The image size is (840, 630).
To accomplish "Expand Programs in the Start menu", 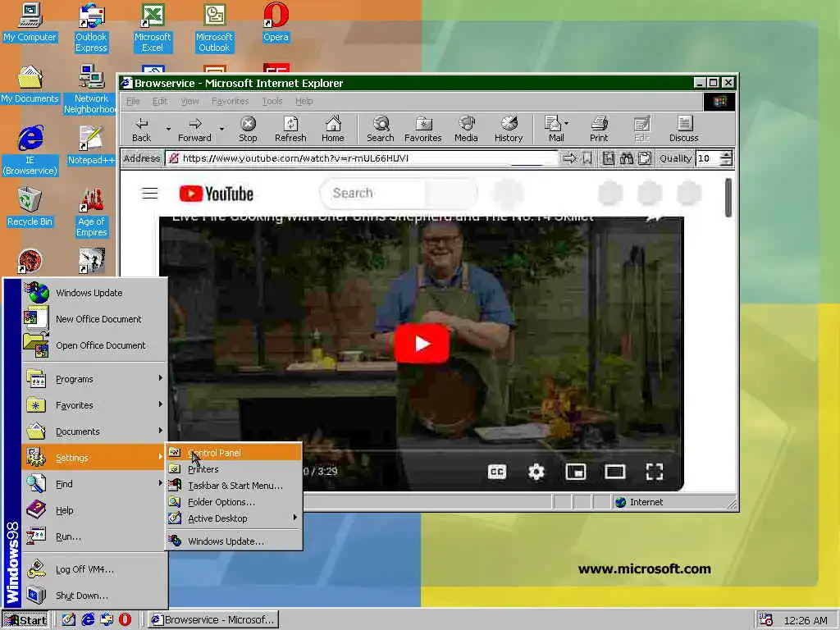I will click(94, 379).
